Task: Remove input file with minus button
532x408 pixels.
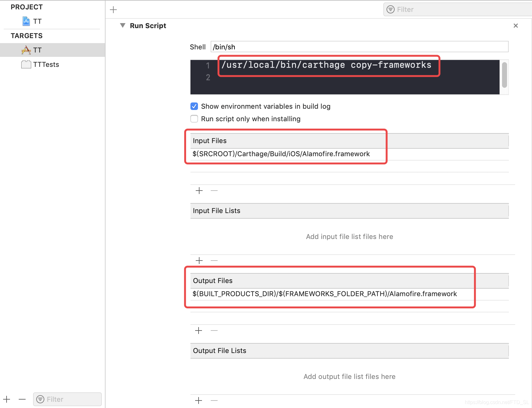Action: [x=214, y=191]
